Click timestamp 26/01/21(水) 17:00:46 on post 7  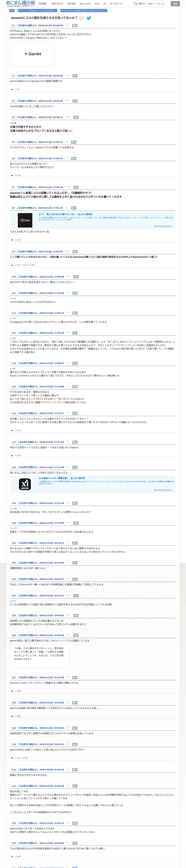(51, 187)
